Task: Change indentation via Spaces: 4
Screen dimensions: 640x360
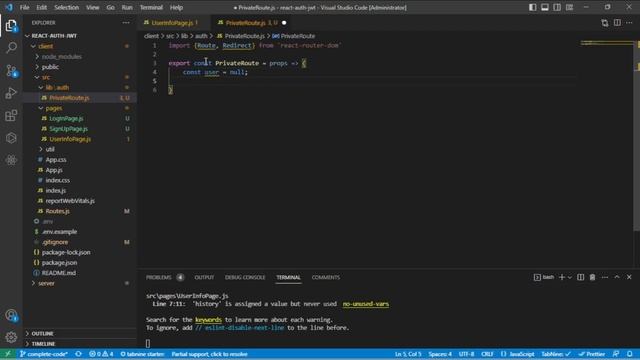Action: coord(440,354)
